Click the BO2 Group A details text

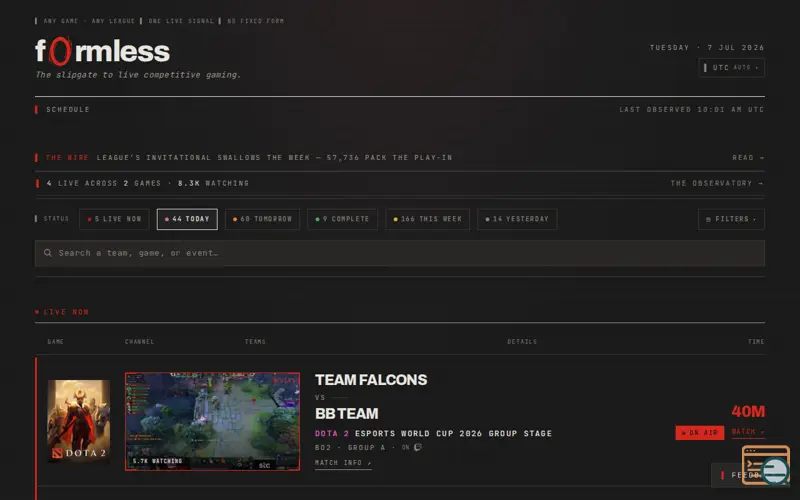click(350, 447)
